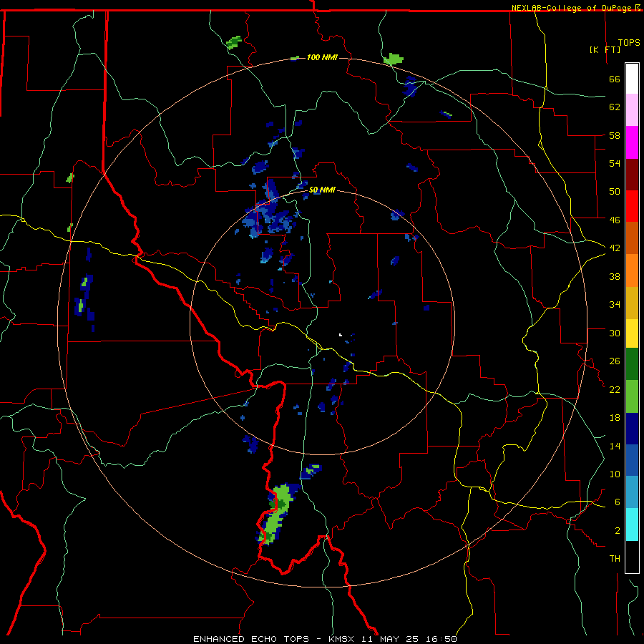The image size is (644, 644).
Task: Select the bright red legend swatch
Action: tap(632, 206)
